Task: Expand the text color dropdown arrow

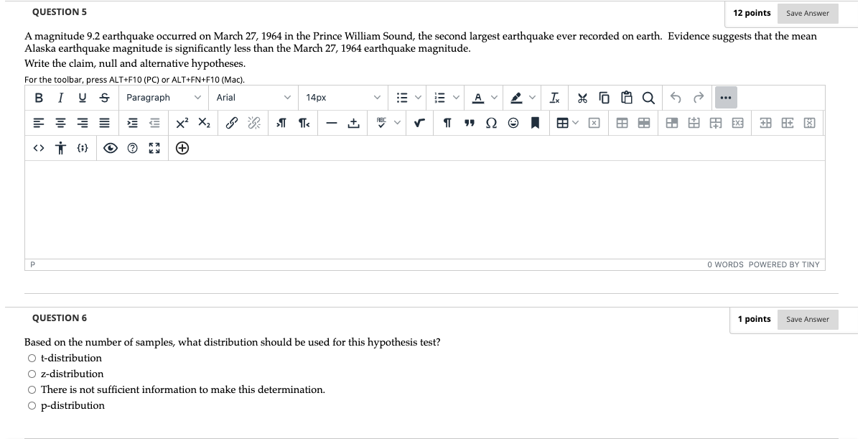Action: 494,98
